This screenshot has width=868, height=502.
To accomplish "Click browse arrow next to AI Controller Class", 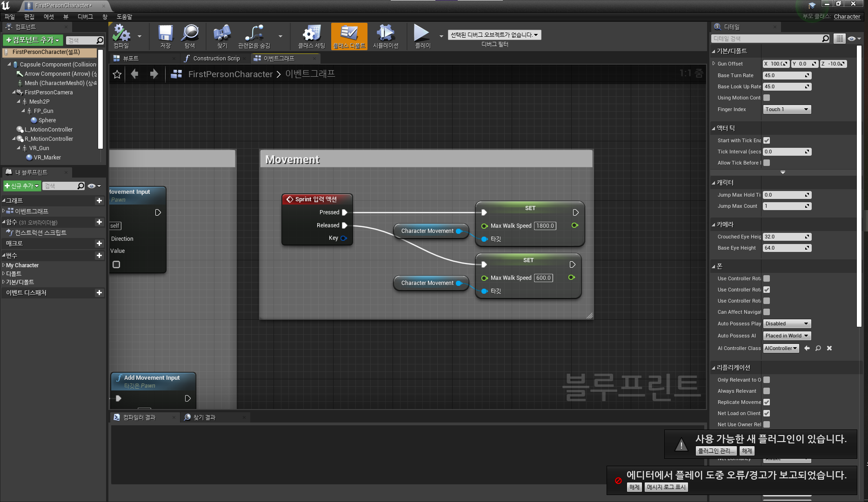I will [x=807, y=348].
